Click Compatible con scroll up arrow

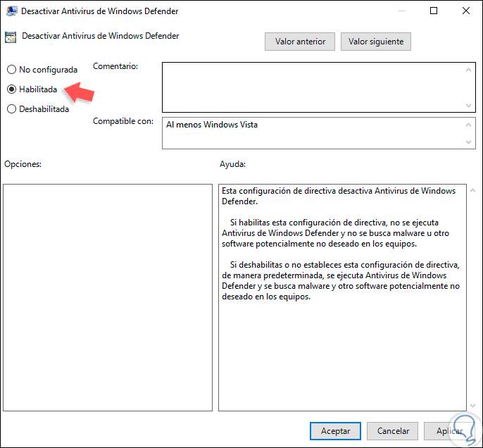[x=468, y=125]
